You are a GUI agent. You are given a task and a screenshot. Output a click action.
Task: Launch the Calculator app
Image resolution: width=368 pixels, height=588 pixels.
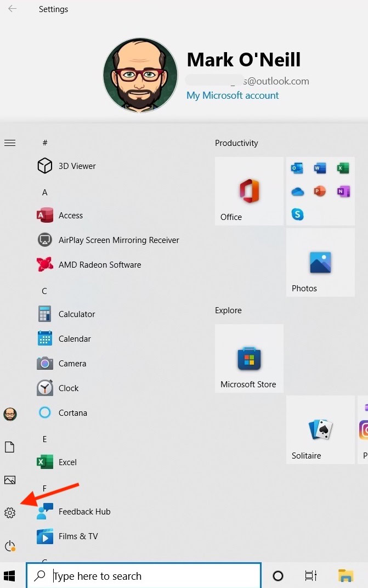point(76,314)
